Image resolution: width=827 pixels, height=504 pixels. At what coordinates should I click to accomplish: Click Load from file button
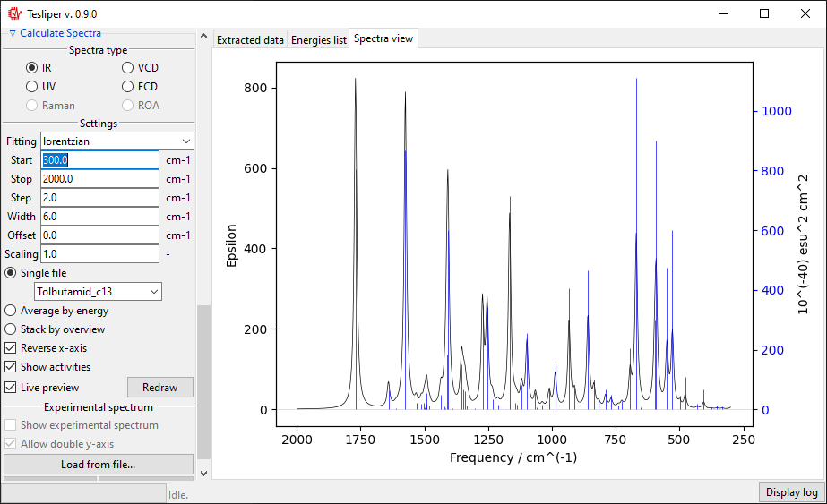[98, 465]
